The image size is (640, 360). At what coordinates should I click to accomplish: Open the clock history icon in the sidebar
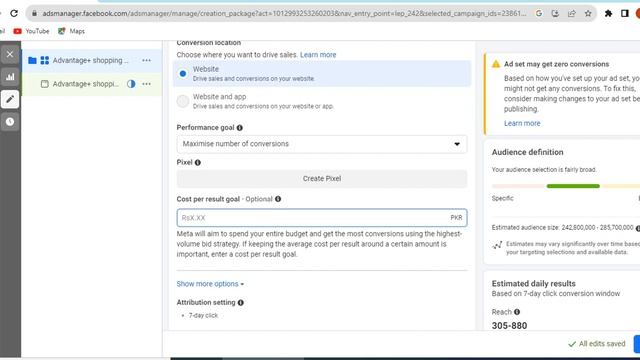[10, 122]
